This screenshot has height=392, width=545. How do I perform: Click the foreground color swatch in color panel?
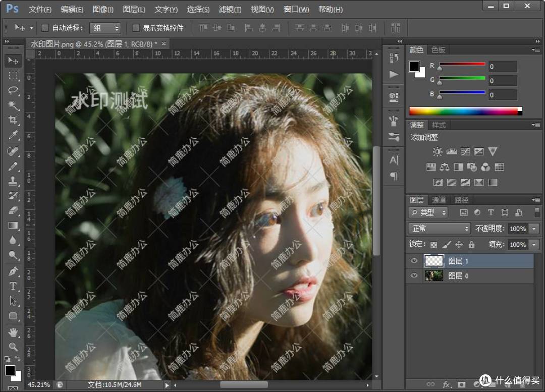pyautogui.click(x=414, y=67)
